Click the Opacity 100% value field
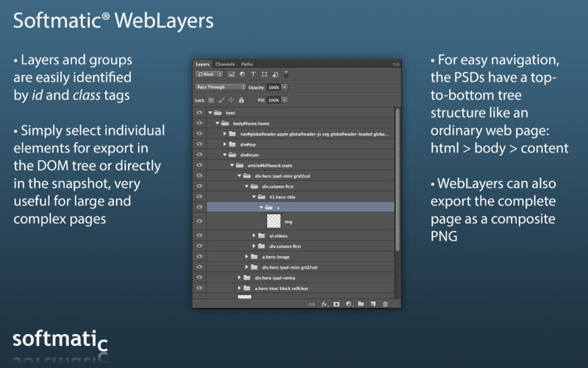This screenshot has height=368, width=588. click(273, 87)
